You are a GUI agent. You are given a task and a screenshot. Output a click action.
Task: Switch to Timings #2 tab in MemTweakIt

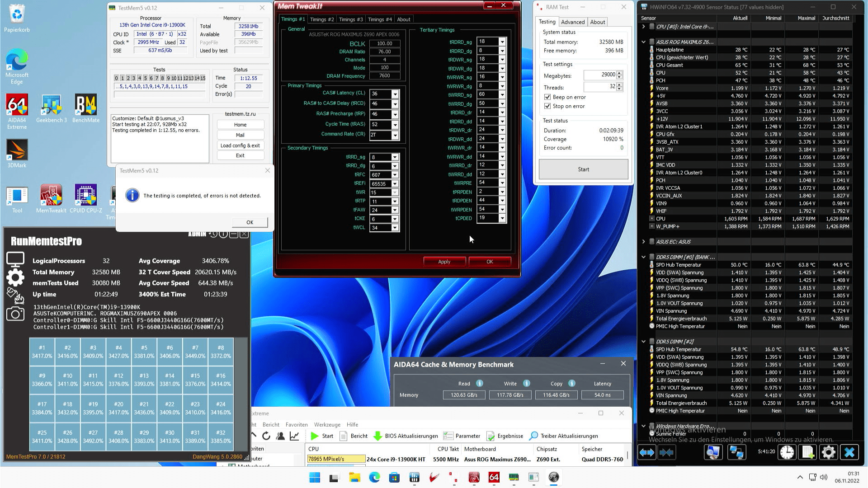tap(322, 19)
